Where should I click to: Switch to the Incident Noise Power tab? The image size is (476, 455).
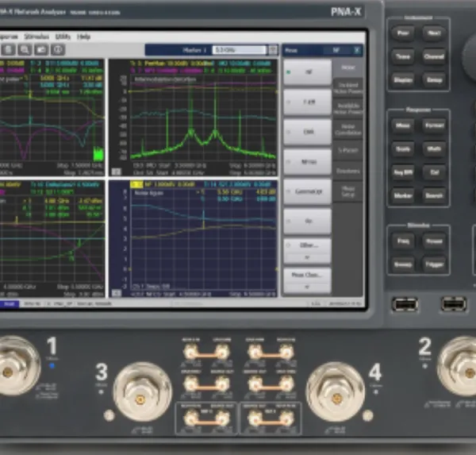348,88
